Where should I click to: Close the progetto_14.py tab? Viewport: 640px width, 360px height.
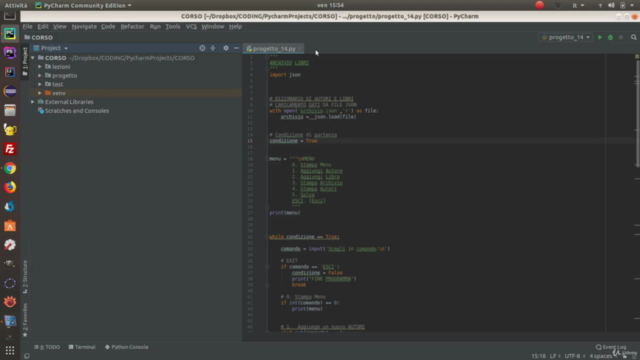pos(300,49)
